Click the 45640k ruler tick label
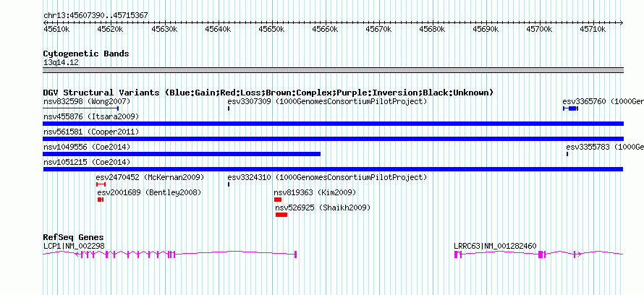 218,29
